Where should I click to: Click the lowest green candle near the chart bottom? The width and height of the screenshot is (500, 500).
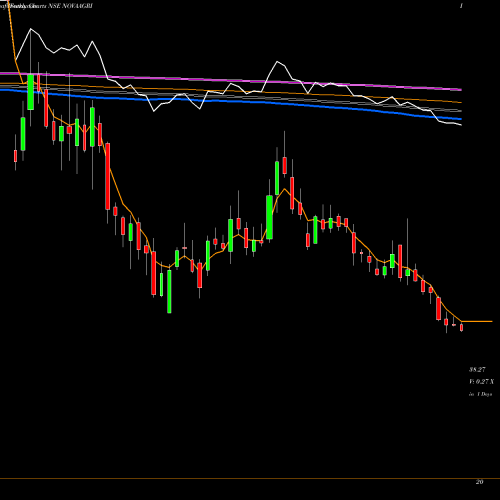coord(169,291)
